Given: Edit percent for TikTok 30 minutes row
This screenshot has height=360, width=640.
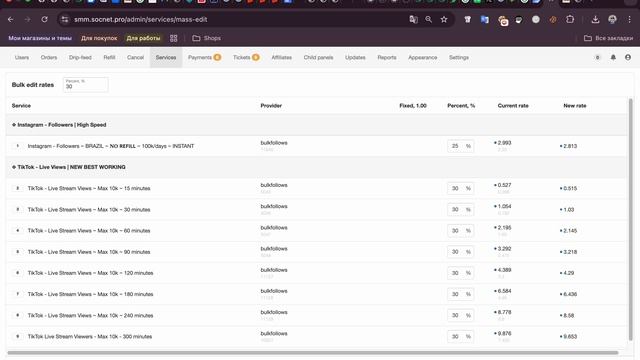Looking at the screenshot, I should [x=460, y=209].
